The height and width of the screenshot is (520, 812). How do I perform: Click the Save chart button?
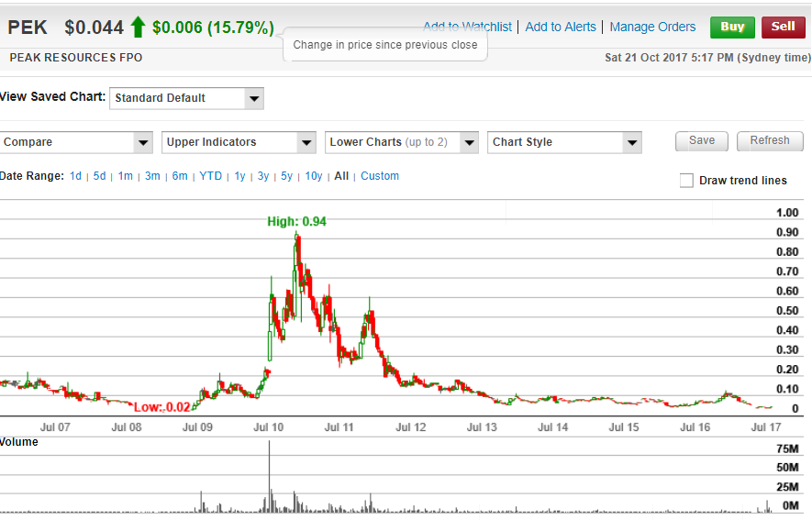click(x=702, y=140)
